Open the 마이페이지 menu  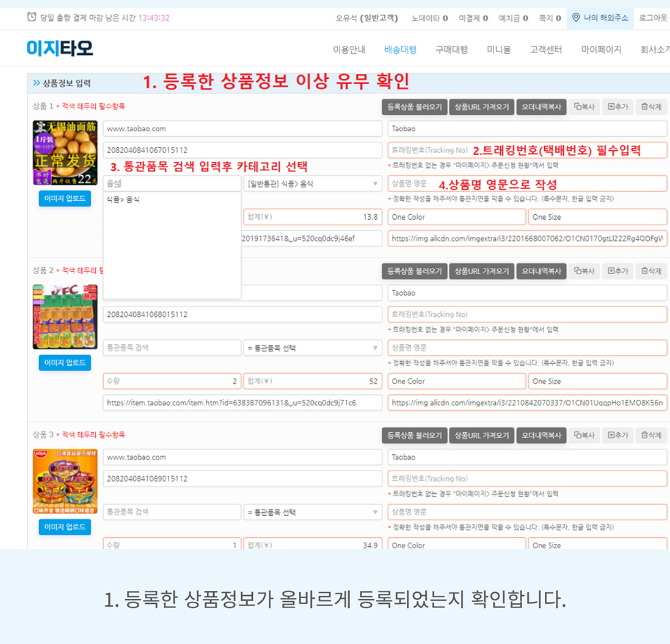601,49
